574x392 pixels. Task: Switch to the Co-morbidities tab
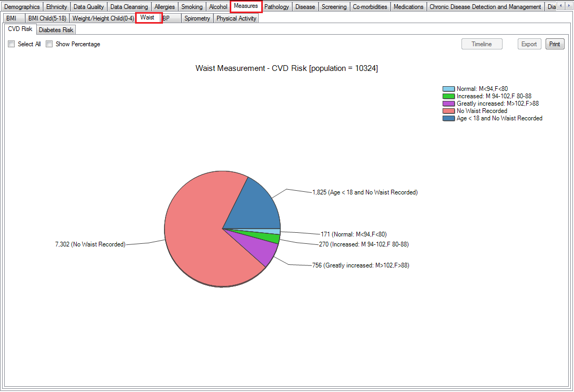(x=370, y=7)
